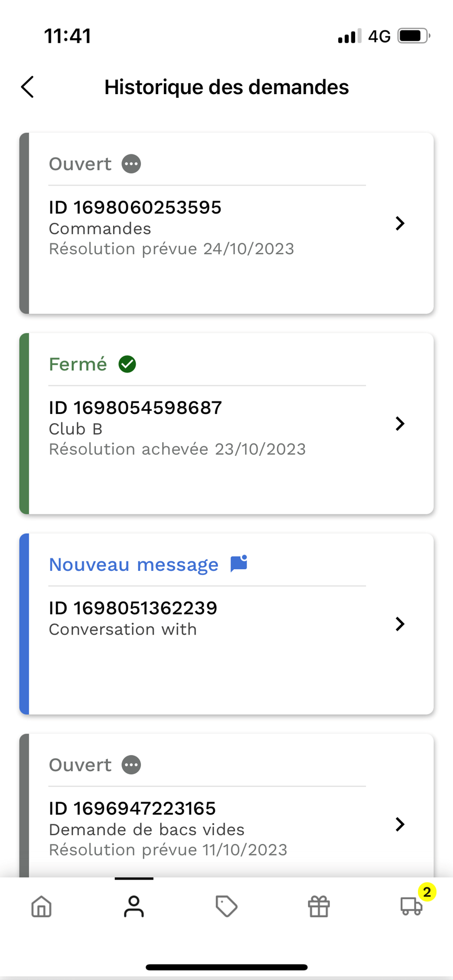Tap pending dots icon on request 1696947223165

click(131, 765)
